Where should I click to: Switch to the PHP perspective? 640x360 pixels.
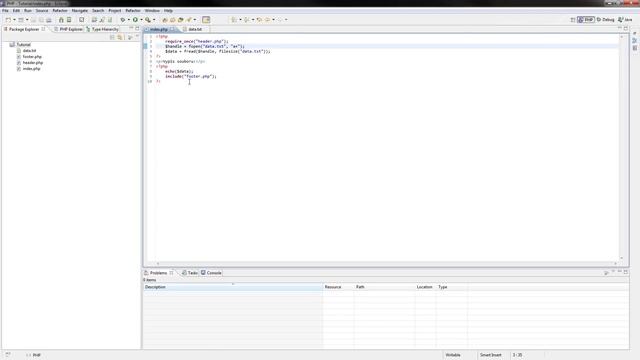tap(586, 20)
